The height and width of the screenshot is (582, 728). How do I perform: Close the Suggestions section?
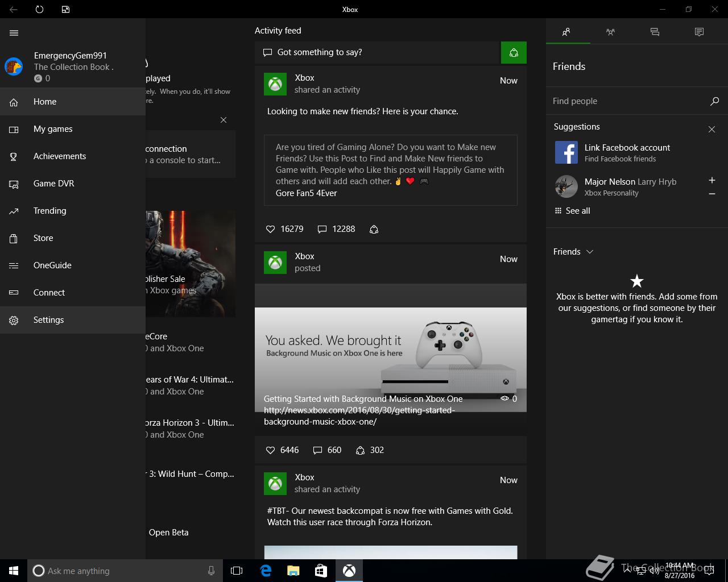pos(712,130)
